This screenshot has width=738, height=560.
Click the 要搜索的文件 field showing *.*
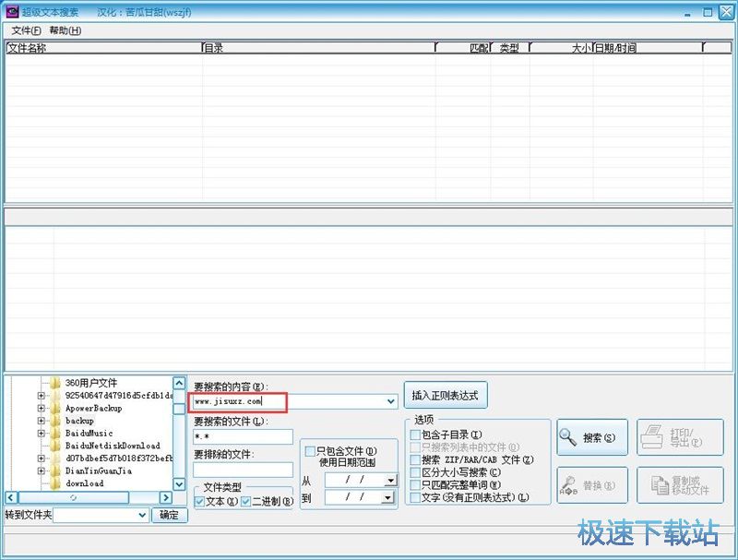pyautogui.click(x=243, y=436)
